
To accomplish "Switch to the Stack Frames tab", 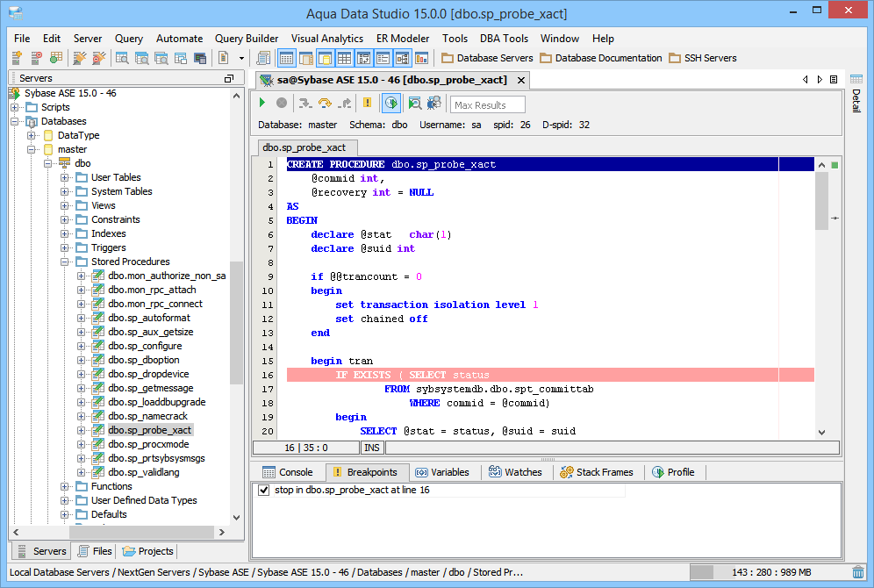I will [x=597, y=472].
